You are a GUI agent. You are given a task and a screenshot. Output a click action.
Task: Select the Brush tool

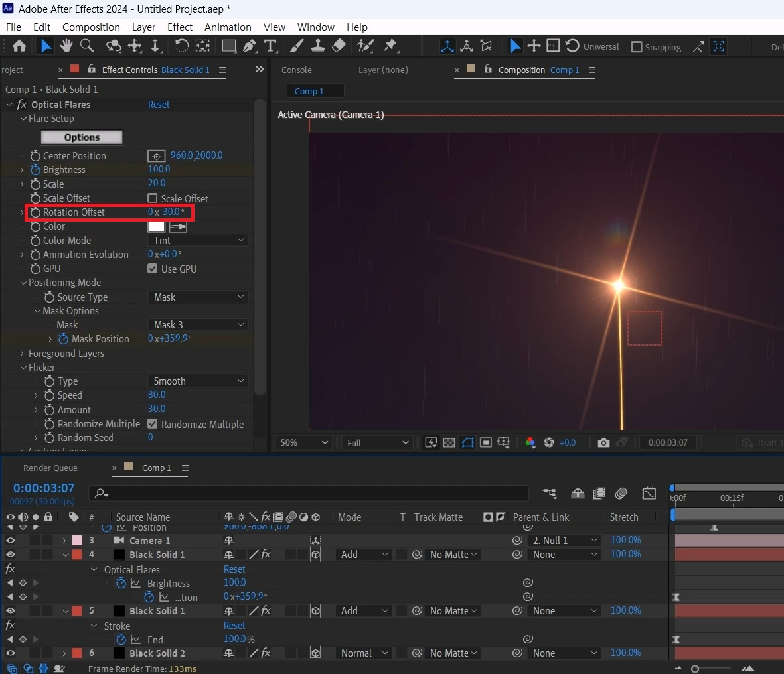(297, 46)
